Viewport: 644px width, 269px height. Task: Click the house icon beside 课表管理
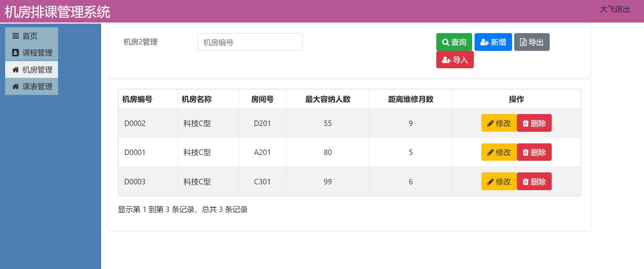15,86
